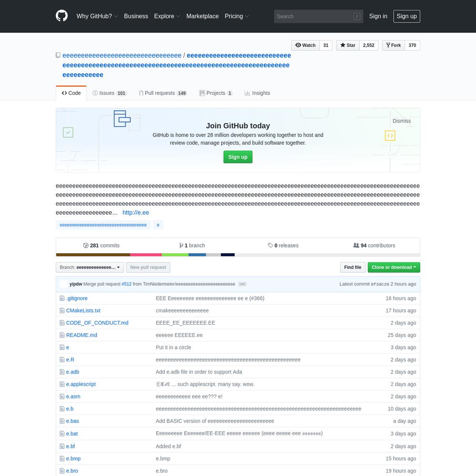
Task: Click the file icon beside e.adb
Action: point(62,372)
